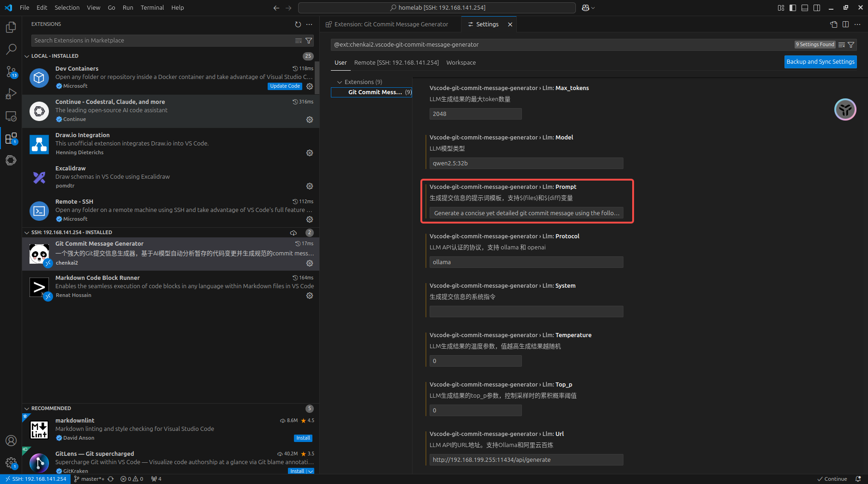Select Remote [SSH: 192.168.141.254] settings scope

[396, 63]
